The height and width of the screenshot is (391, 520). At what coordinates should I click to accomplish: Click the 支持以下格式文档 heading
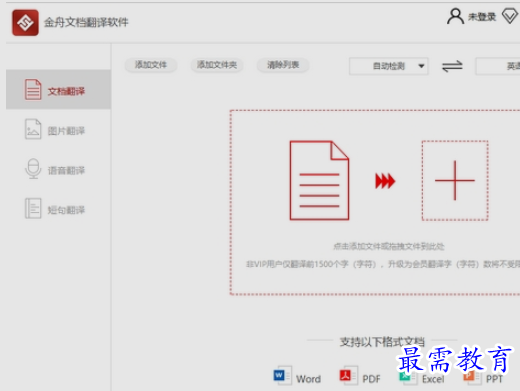point(382,341)
